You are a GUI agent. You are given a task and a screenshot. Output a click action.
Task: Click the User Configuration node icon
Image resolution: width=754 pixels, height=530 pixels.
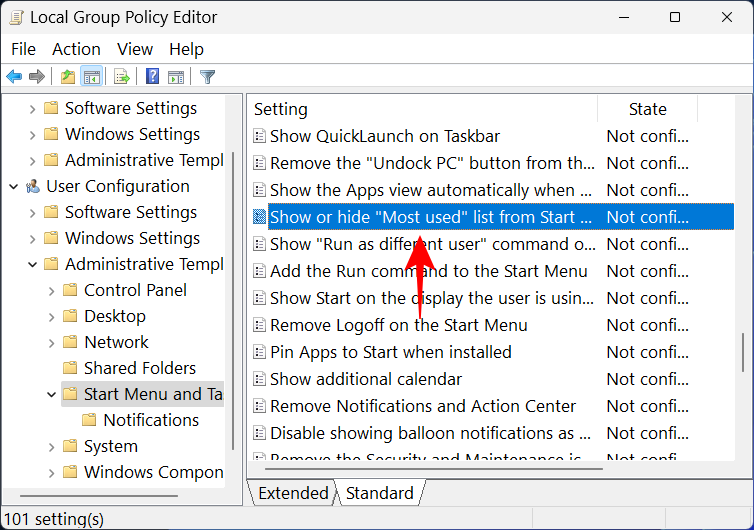(x=33, y=186)
